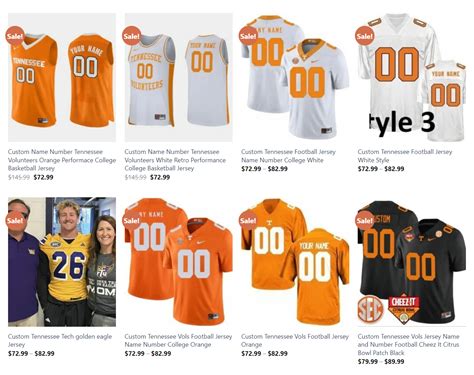Click Sale badge on orange basketball jersey

(15, 36)
